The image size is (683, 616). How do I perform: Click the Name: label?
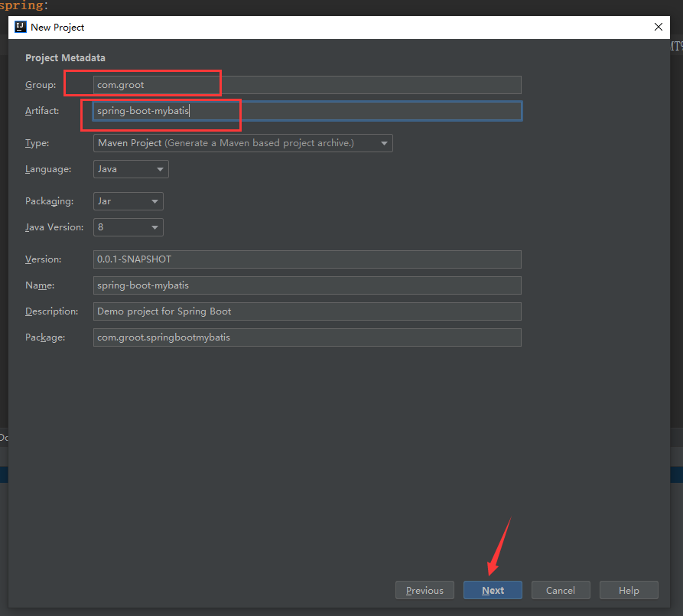click(40, 285)
